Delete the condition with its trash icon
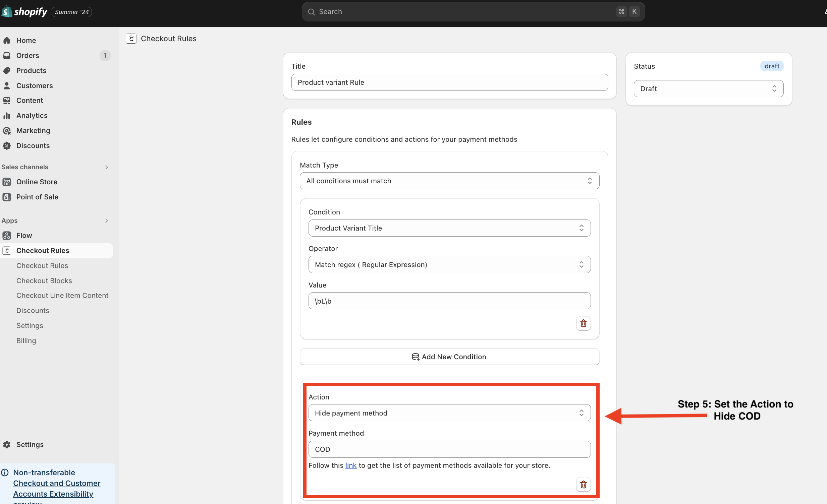 (583, 323)
